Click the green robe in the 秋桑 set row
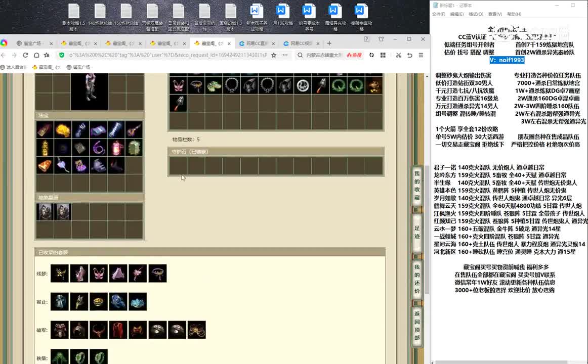 tap(60, 356)
